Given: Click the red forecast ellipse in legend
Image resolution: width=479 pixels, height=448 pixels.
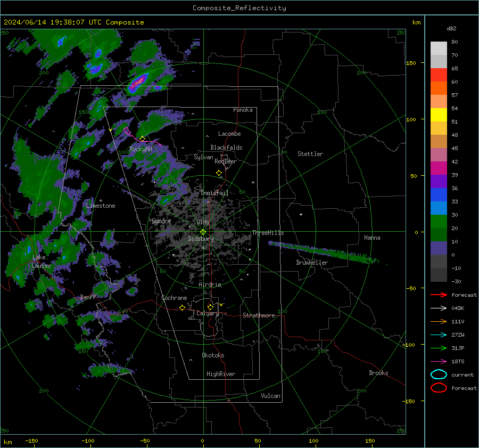Looking at the screenshot, I should click(x=439, y=388).
